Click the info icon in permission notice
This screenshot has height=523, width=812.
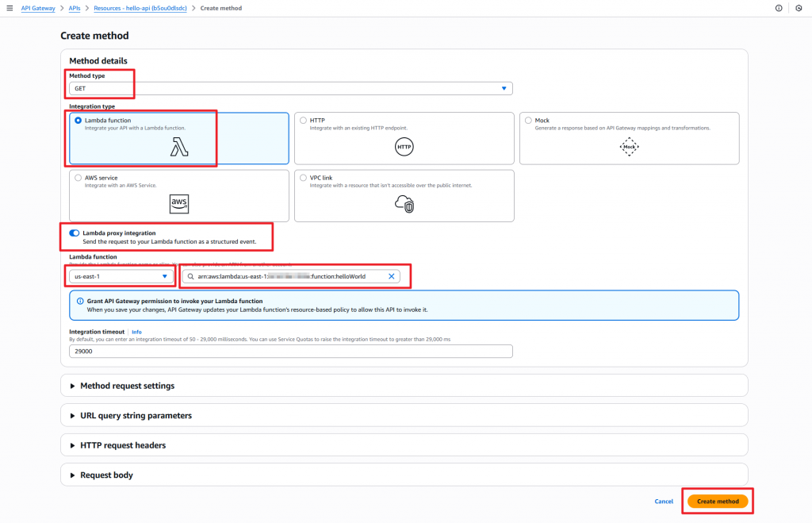click(x=80, y=301)
